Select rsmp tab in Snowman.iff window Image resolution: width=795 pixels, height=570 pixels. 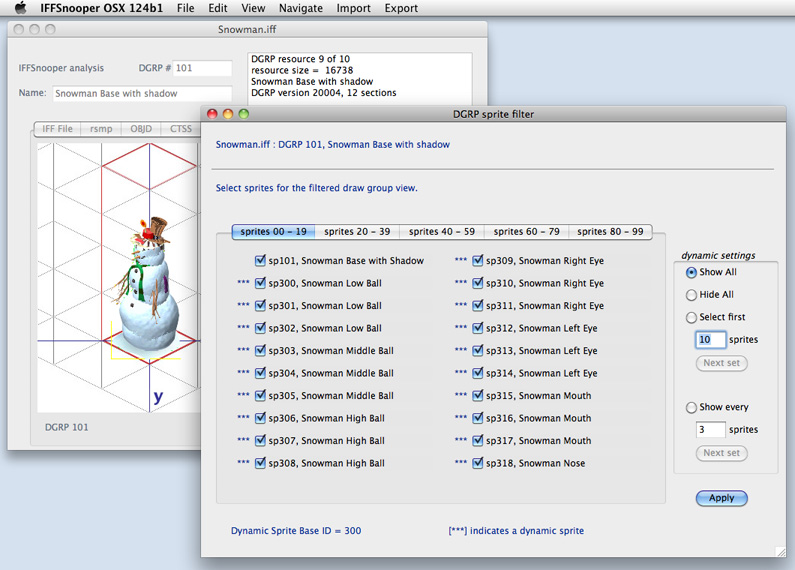coord(101,129)
